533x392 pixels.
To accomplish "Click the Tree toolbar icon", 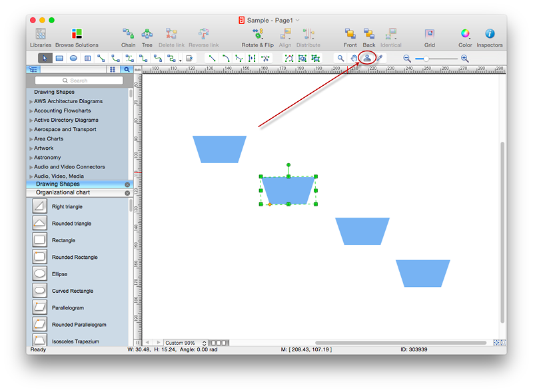I will [147, 38].
